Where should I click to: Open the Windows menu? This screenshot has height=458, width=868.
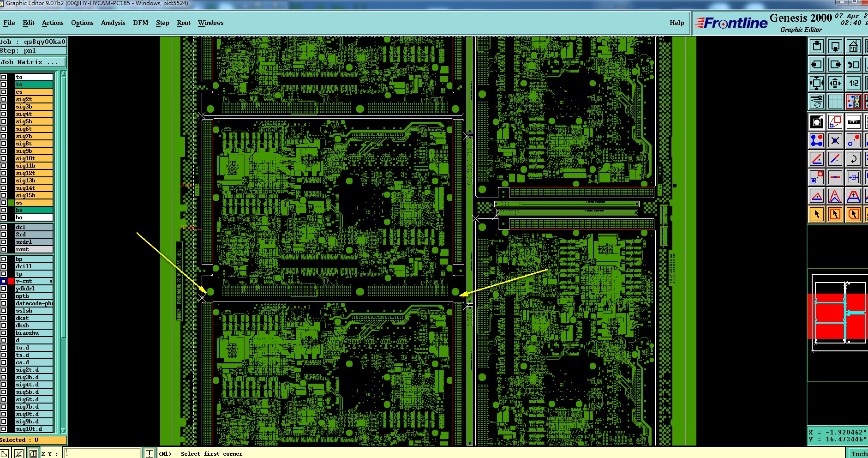pos(210,23)
